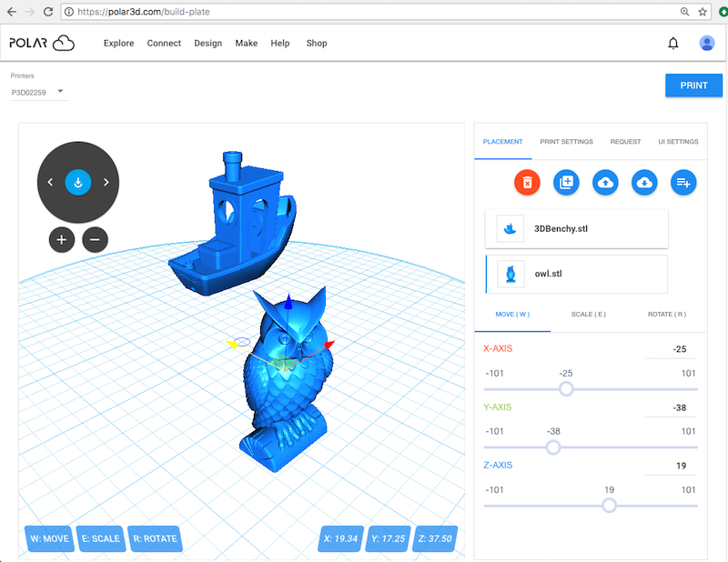
Task: Click the yellow Y-axis gizmo arrow
Action: point(231,344)
